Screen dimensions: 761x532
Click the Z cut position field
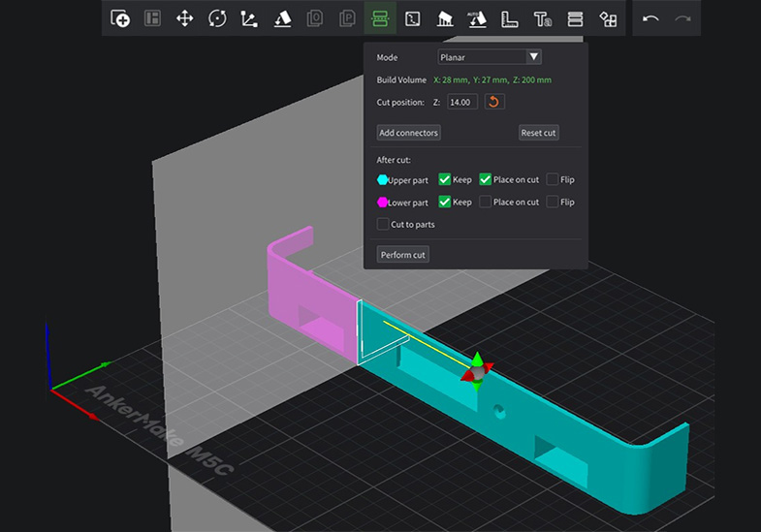(461, 102)
